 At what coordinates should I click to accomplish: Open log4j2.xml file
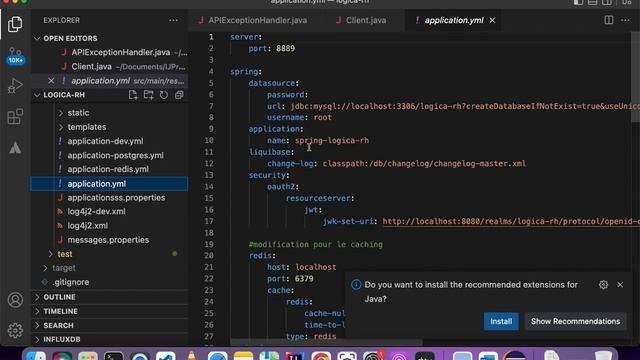(x=88, y=226)
